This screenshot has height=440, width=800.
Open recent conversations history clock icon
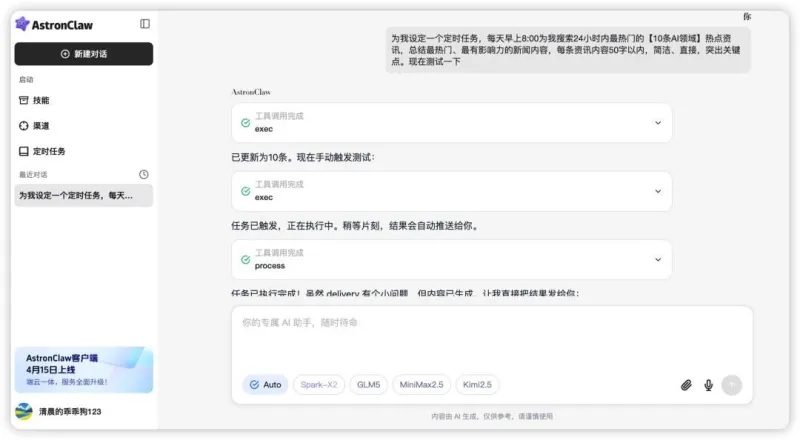[x=144, y=175]
